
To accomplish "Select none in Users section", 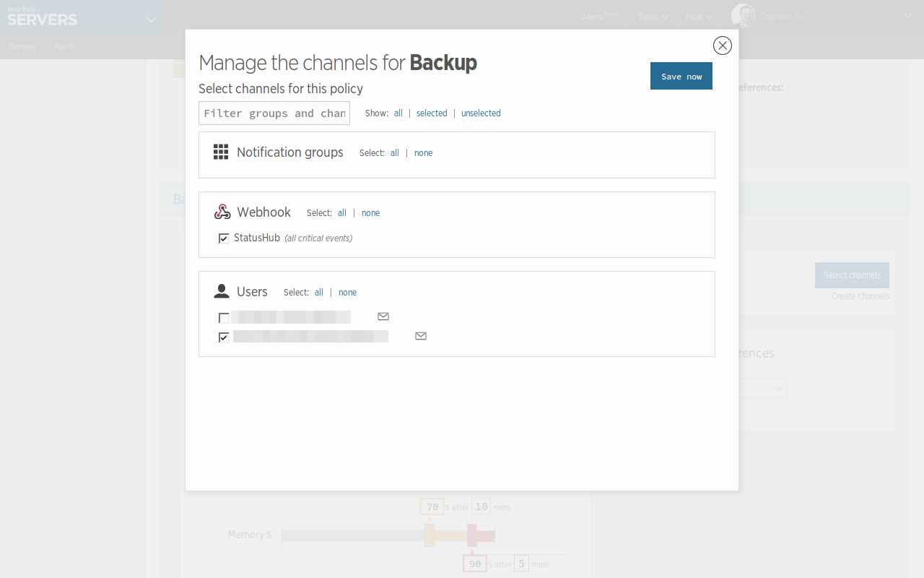I will (x=348, y=293).
